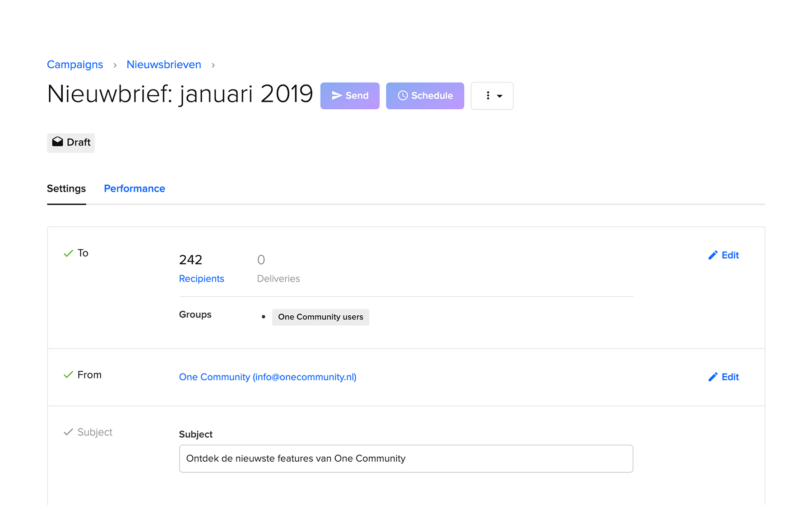This screenshot has width=812, height=505.
Task: Click the One Community users group tag
Action: pos(320,317)
